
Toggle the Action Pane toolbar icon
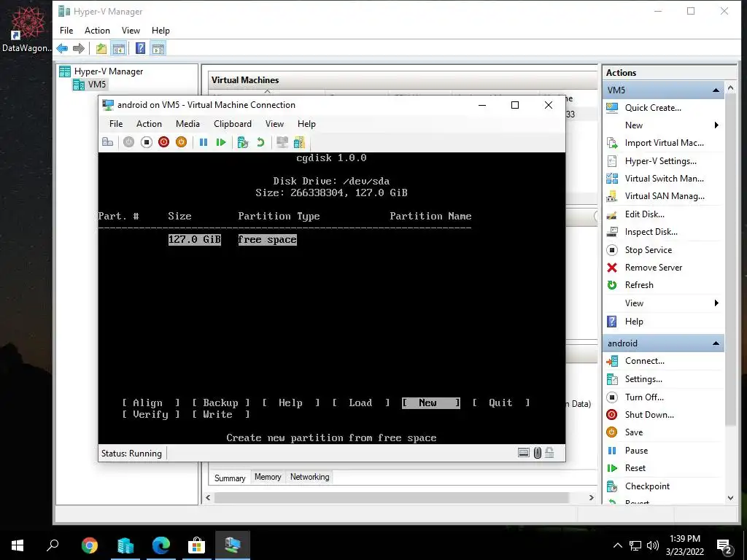[x=158, y=48]
